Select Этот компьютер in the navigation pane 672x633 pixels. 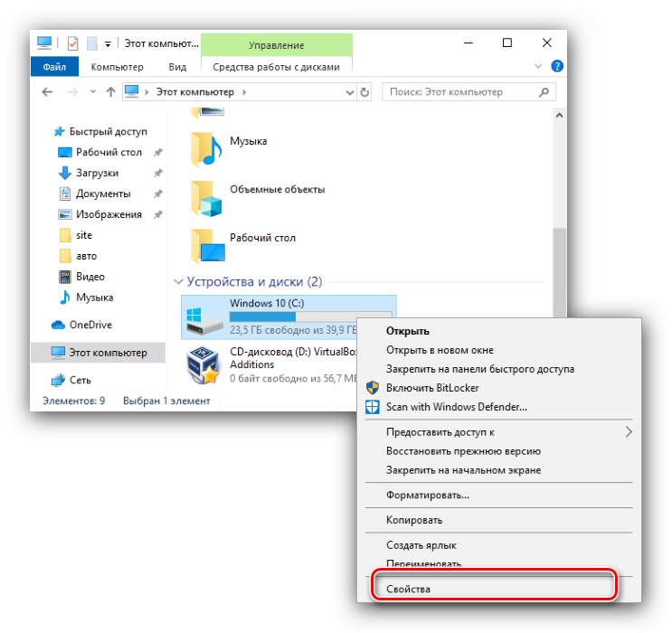99,353
